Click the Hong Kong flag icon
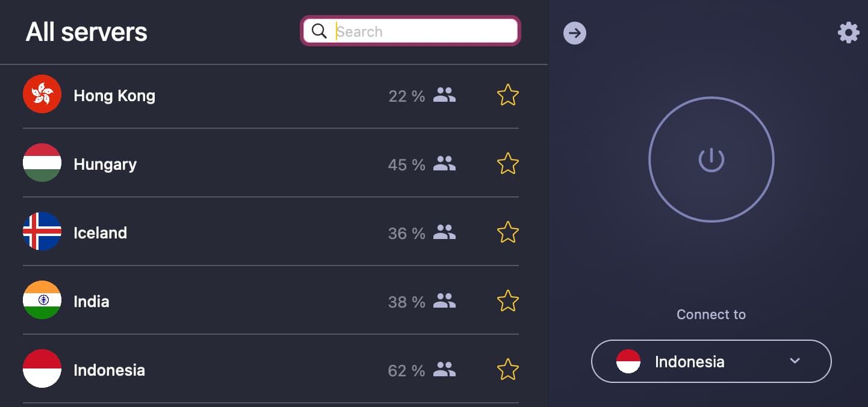Viewport: 868px width, 407px height. pos(42,94)
